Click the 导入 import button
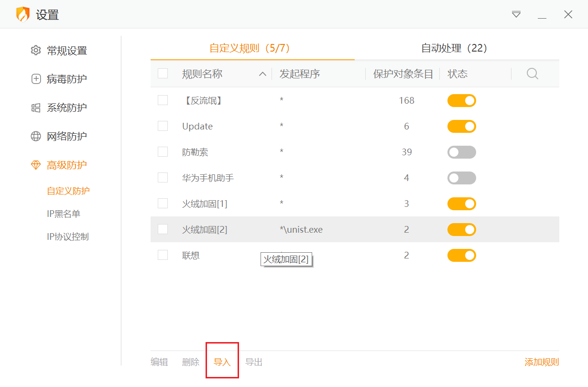The width and height of the screenshot is (588, 387). click(222, 362)
